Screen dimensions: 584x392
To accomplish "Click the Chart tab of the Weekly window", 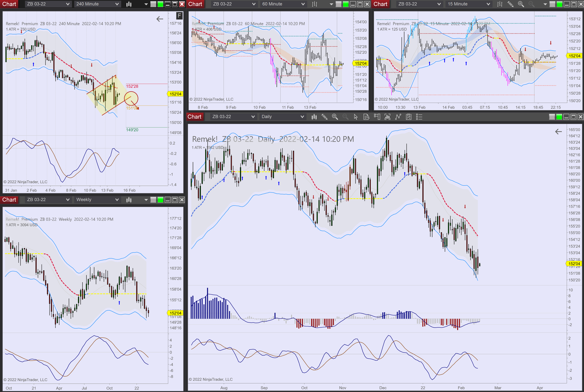I will pyautogui.click(x=9, y=199).
